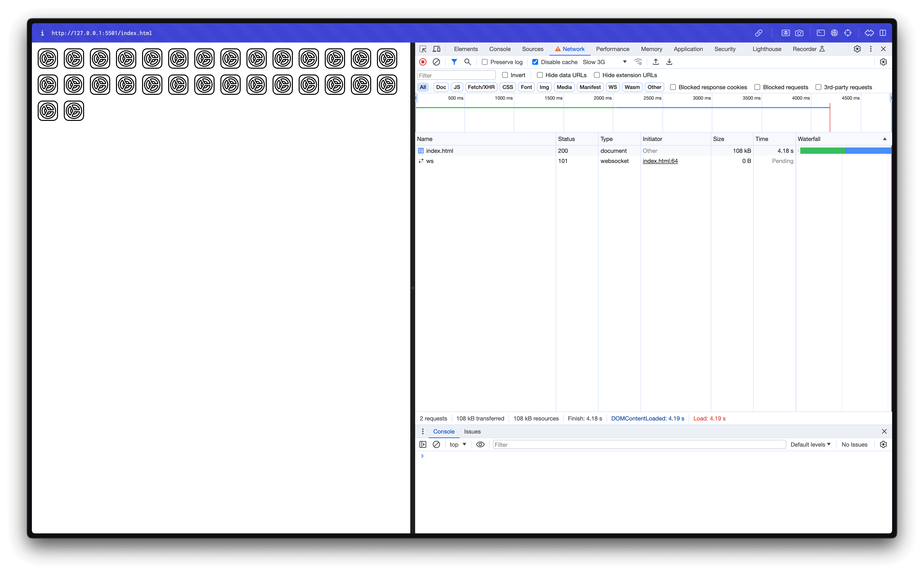Viewport: 924px width, 574px height.
Task: Toggle the device toolbar
Action: 436,49
